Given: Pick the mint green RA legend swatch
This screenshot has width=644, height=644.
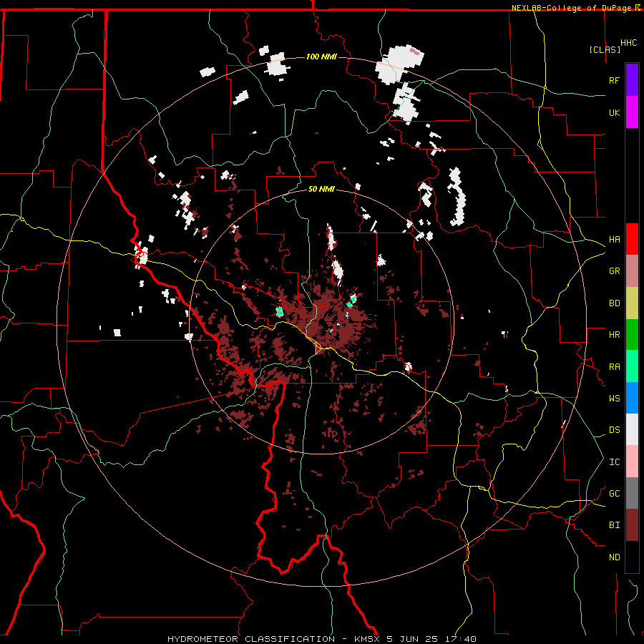Looking at the screenshot, I should point(632,366).
